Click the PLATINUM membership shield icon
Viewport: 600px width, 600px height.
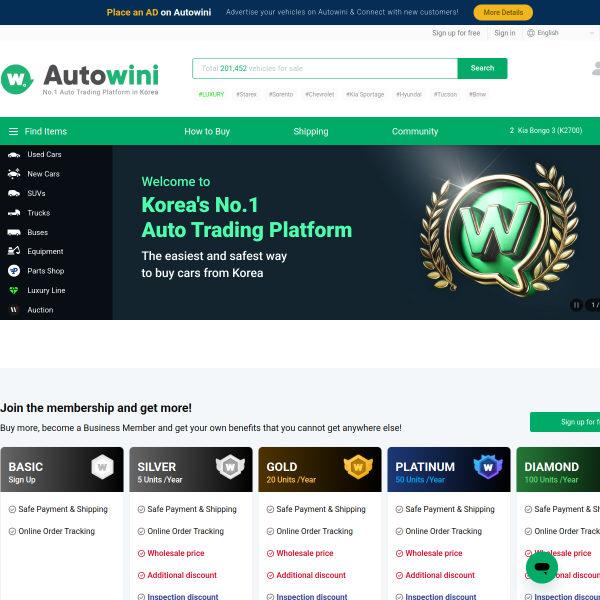click(488, 467)
